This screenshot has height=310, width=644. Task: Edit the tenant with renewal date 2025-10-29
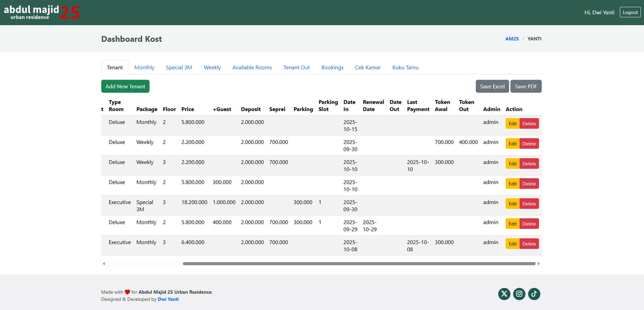click(x=512, y=224)
